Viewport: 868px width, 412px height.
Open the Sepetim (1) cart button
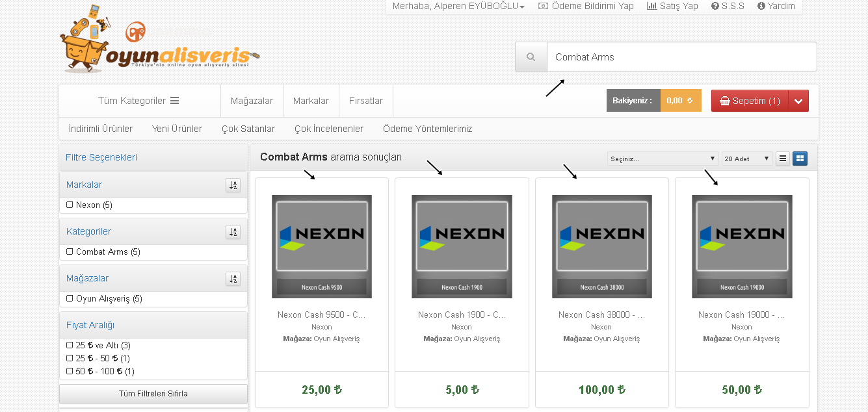[750, 101]
